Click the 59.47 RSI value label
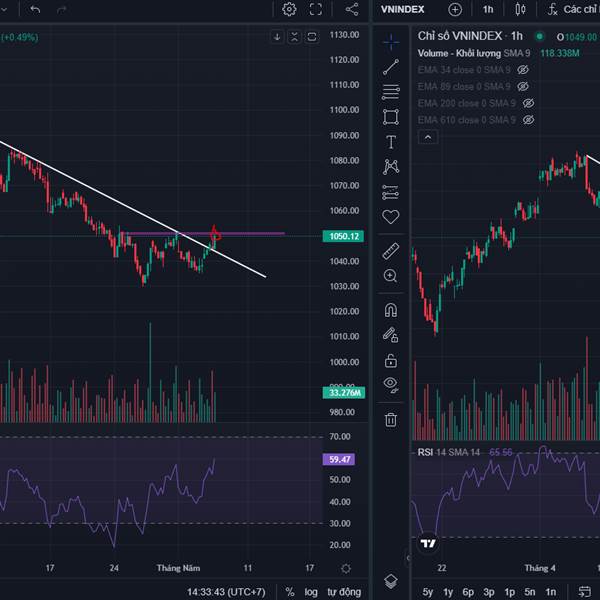Screen dimensions: 600x600 pos(339,459)
